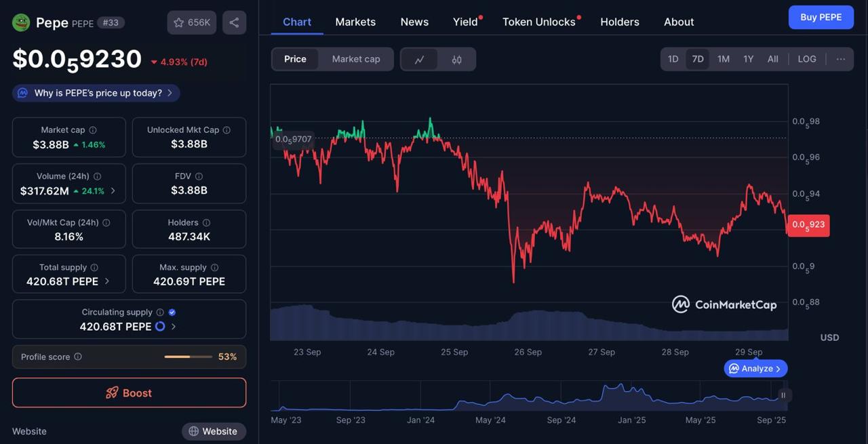Click the Profile score info icon
The height and width of the screenshot is (444, 868).
pyautogui.click(x=78, y=357)
